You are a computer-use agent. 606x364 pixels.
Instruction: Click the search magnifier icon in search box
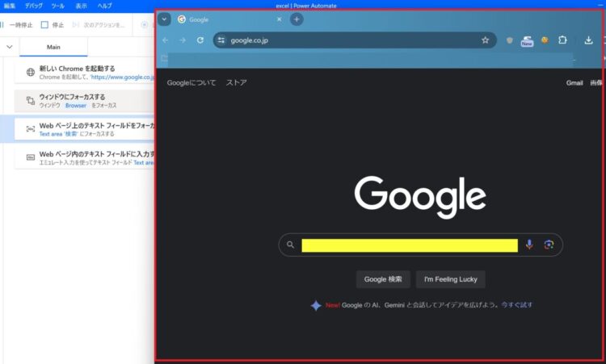coord(290,245)
